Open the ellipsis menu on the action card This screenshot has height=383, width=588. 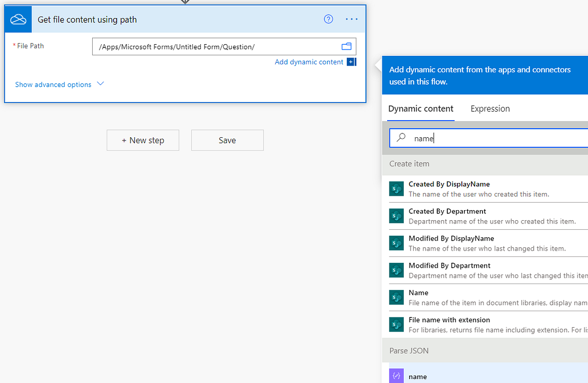[351, 19]
